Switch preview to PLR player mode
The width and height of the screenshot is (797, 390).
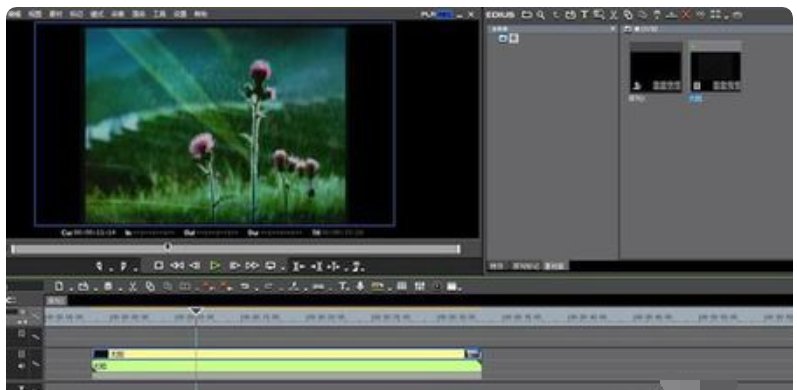pyautogui.click(x=427, y=15)
